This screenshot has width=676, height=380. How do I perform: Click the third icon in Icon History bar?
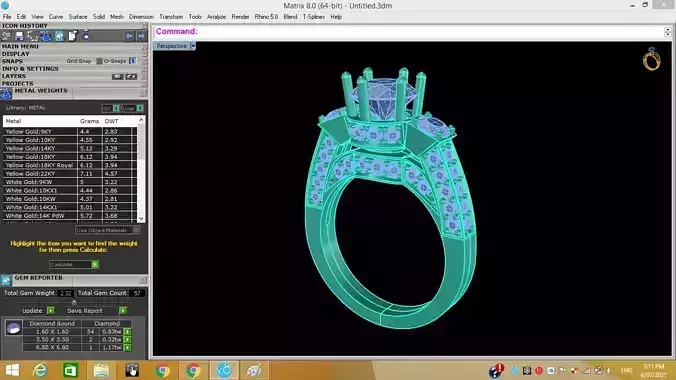point(32,36)
